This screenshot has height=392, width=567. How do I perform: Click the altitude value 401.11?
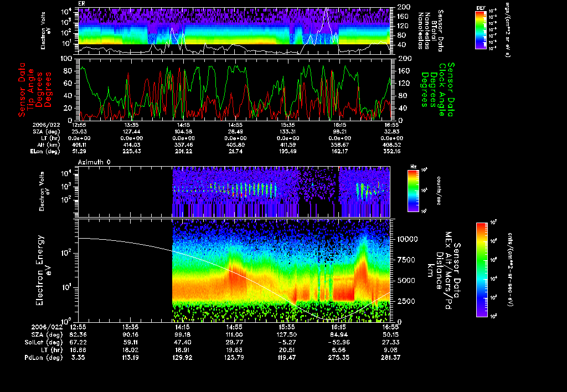tap(79, 145)
